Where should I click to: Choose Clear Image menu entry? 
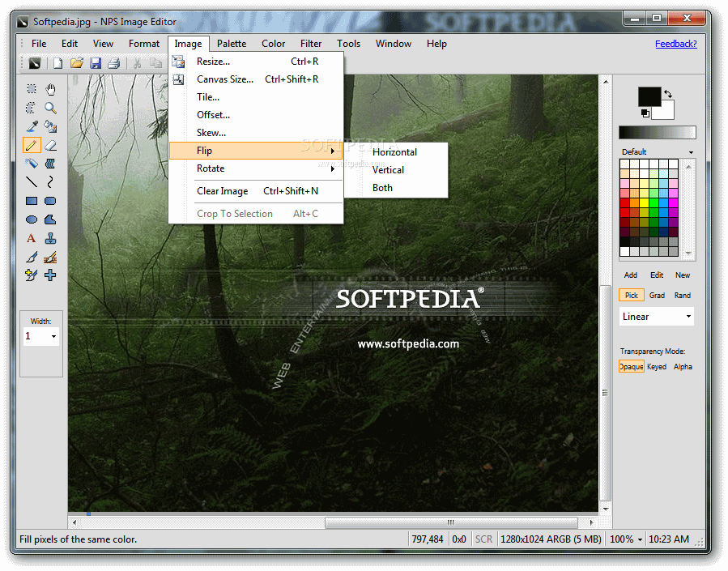click(256, 191)
